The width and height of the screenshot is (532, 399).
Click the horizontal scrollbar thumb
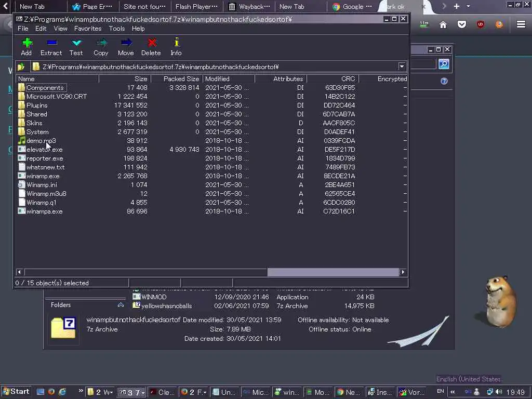[x=333, y=272]
